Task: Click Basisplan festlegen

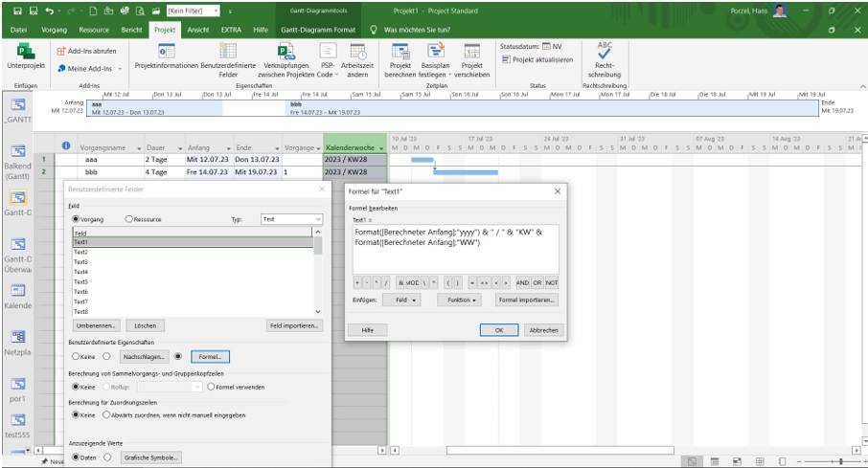Action: coord(435,61)
